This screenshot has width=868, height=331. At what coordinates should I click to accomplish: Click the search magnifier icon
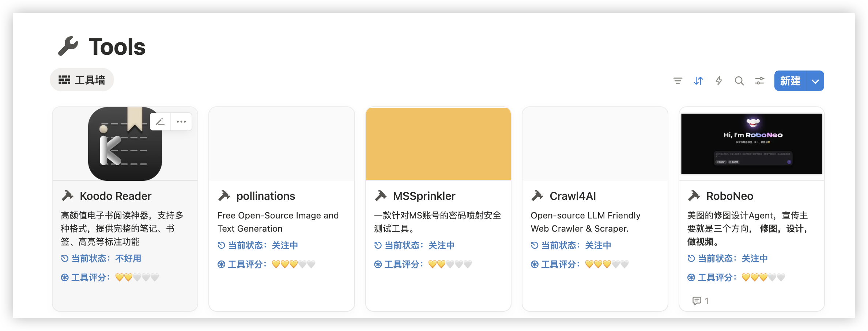coord(739,81)
